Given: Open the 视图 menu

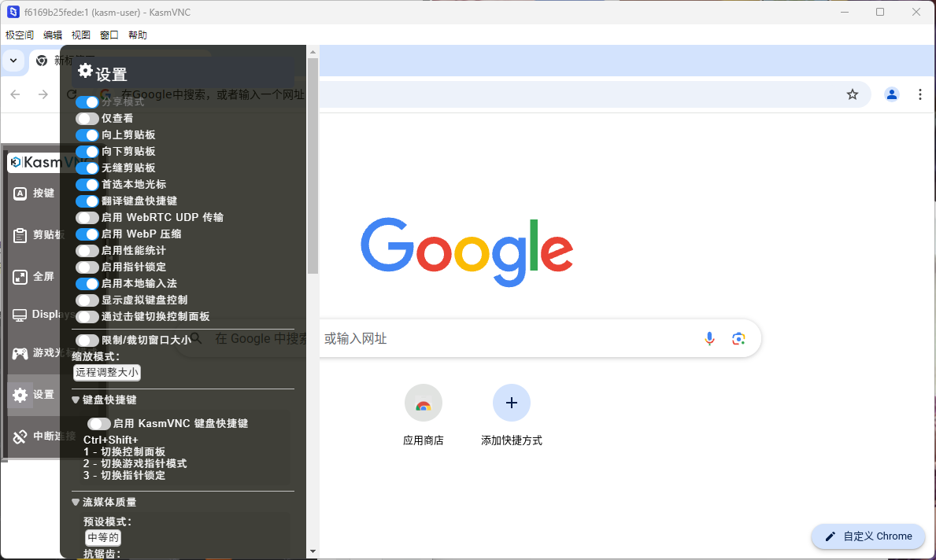Looking at the screenshot, I should click(x=80, y=35).
